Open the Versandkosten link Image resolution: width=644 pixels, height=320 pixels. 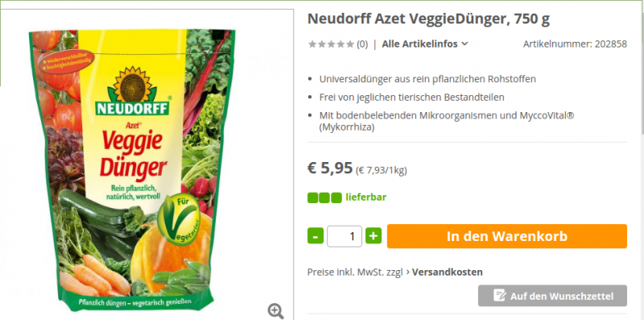[448, 272]
